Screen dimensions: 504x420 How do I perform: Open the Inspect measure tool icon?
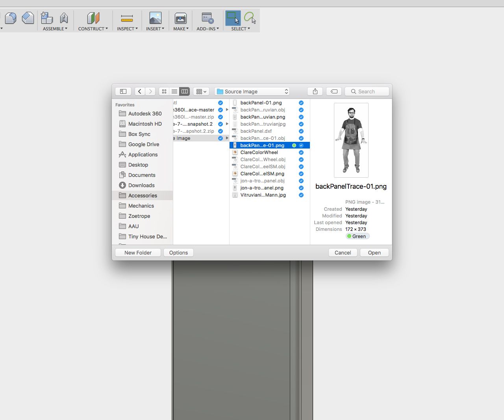click(127, 18)
